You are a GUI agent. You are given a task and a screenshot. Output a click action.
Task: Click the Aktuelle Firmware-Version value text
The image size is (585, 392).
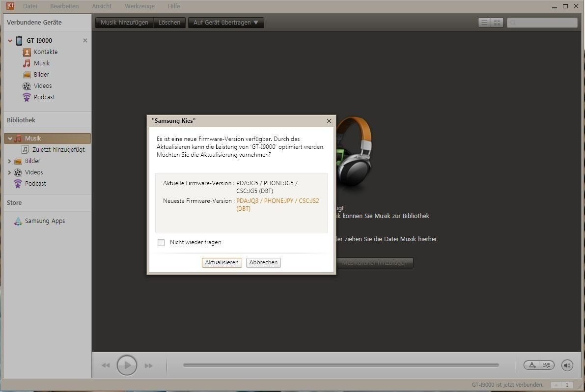click(x=267, y=187)
